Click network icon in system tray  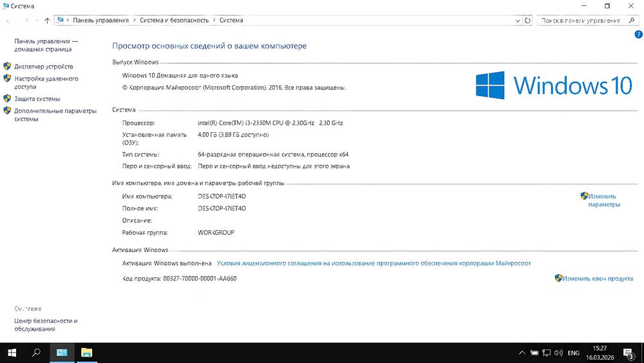(546, 353)
